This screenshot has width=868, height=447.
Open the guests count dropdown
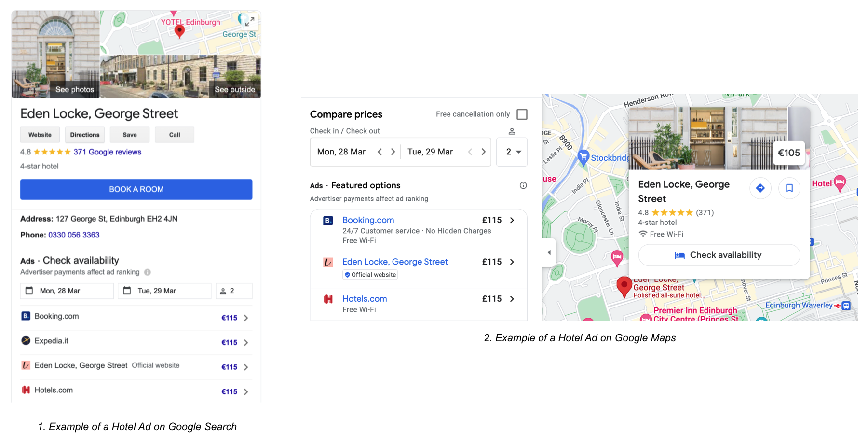(x=512, y=152)
